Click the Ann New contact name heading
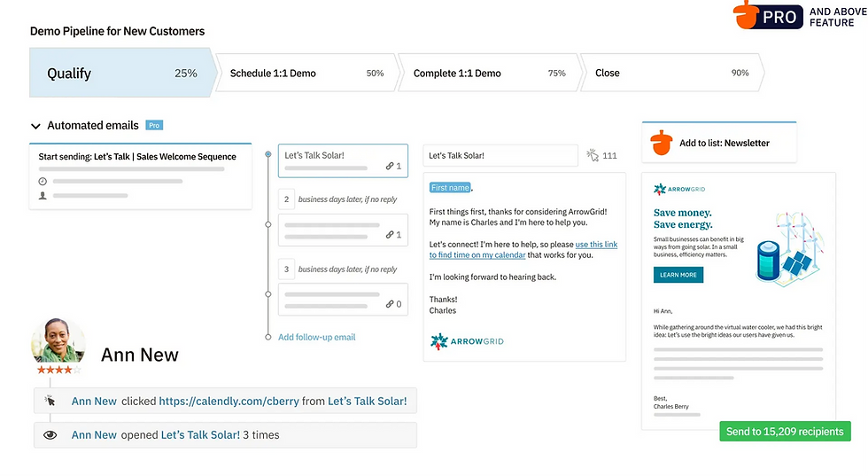The height and width of the screenshot is (476, 868). click(x=140, y=355)
